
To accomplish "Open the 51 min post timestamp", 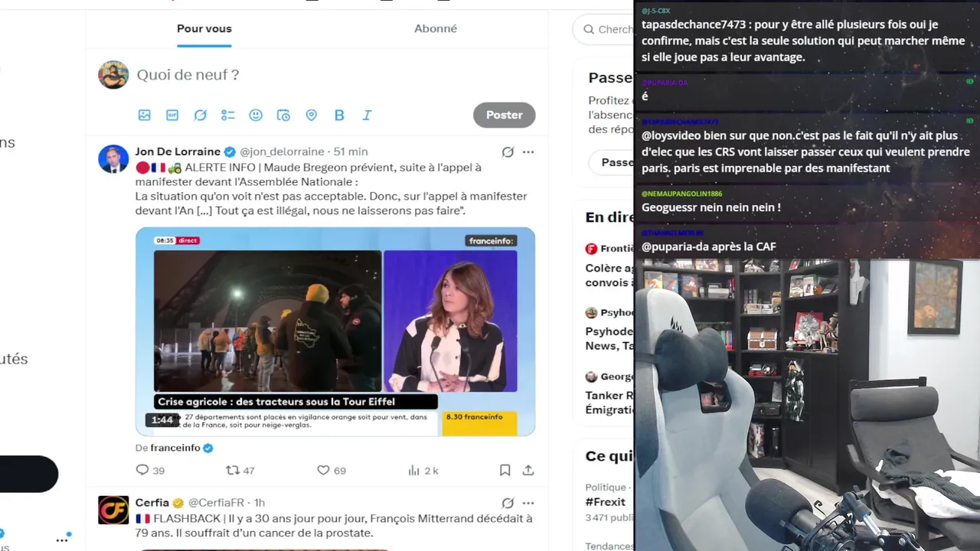I will click(x=351, y=152).
